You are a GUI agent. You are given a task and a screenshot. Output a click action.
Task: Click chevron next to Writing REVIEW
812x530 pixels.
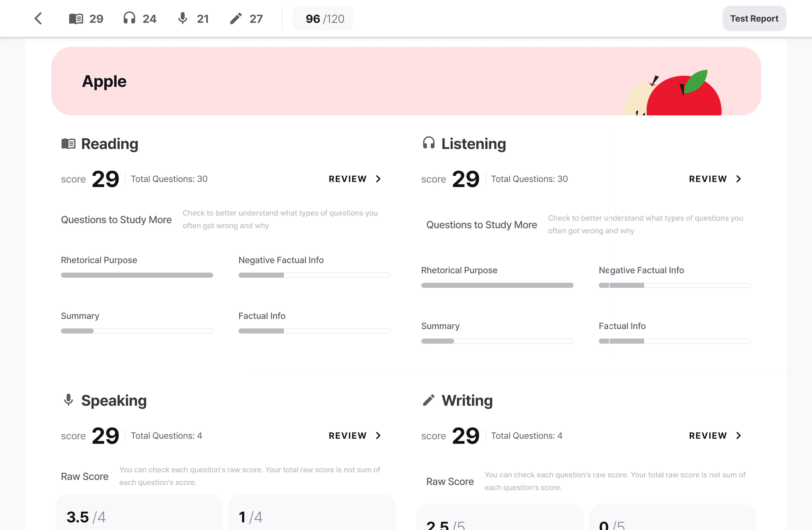pyautogui.click(x=739, y=436)
